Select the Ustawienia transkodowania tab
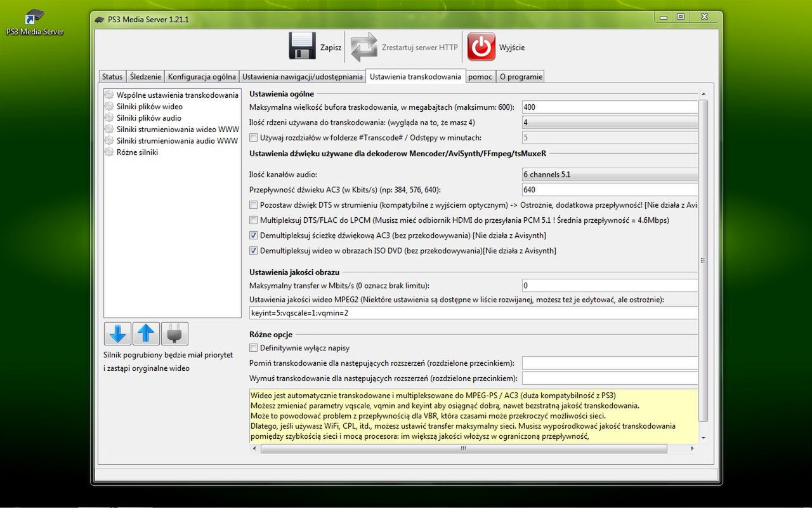812x508 pixels. pyautogui.click(x=416, y=76)
